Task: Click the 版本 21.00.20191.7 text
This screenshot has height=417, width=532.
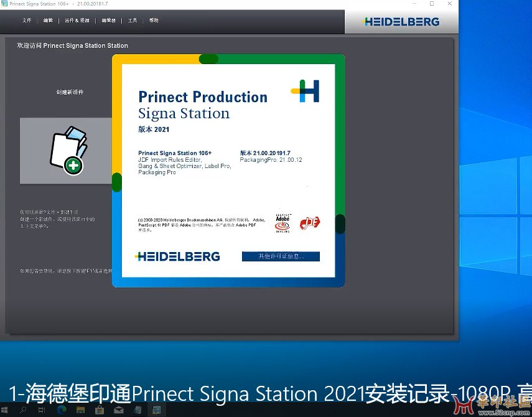Action: (265, 153)
